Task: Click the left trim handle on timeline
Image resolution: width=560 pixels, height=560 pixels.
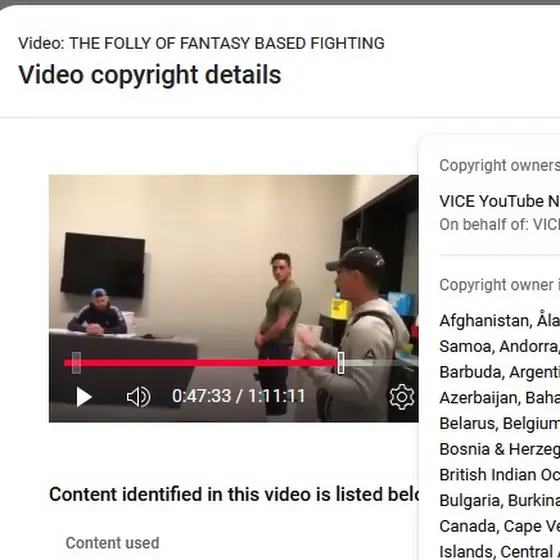Action: (76, 363)
